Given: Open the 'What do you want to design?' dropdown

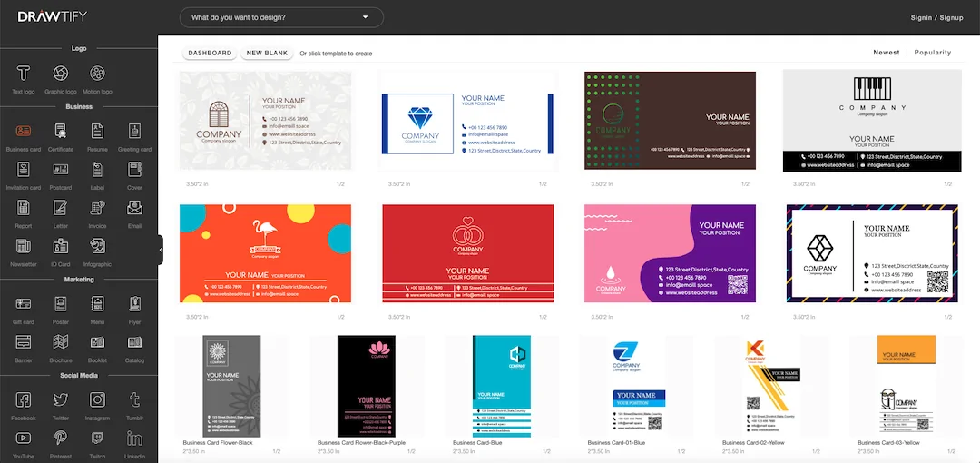Looking at the screenshot, I should [281, 17].
